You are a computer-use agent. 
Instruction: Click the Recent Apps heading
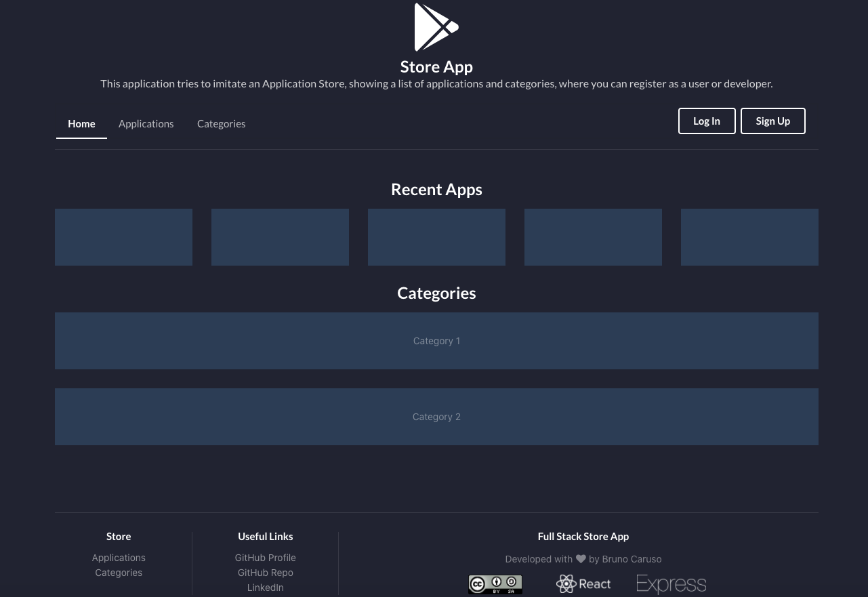[436, 189]
